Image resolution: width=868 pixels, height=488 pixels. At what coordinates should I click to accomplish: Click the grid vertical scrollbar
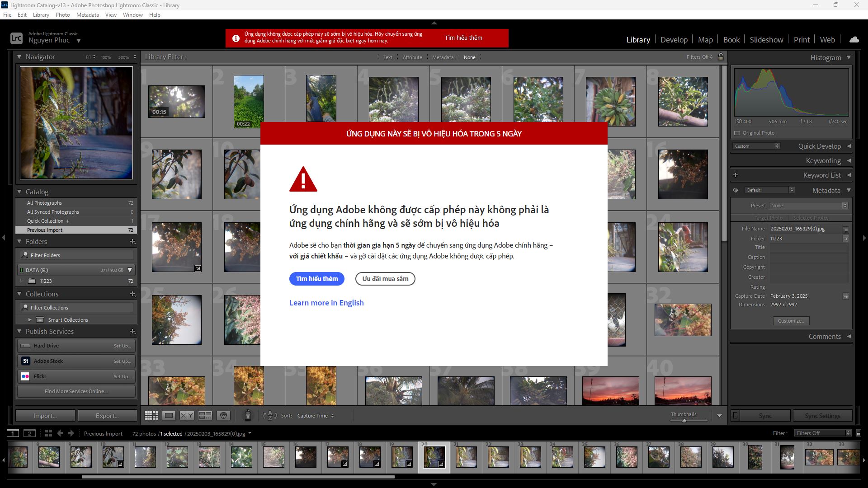click(723, 154)
